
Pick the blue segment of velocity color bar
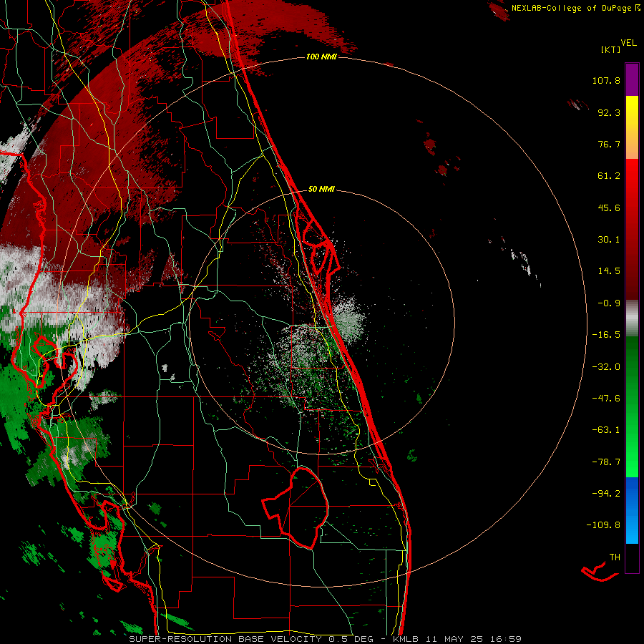(x=632, y=510)
